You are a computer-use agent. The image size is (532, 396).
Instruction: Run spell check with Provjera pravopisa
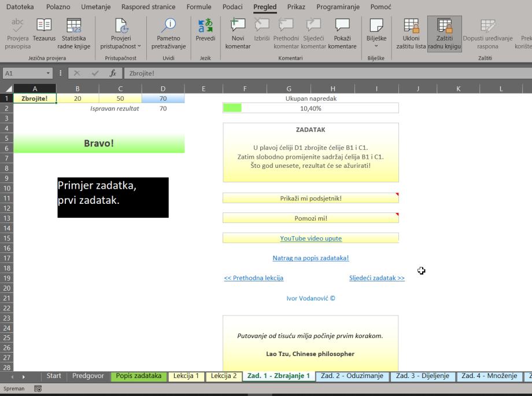pos(17,34)
